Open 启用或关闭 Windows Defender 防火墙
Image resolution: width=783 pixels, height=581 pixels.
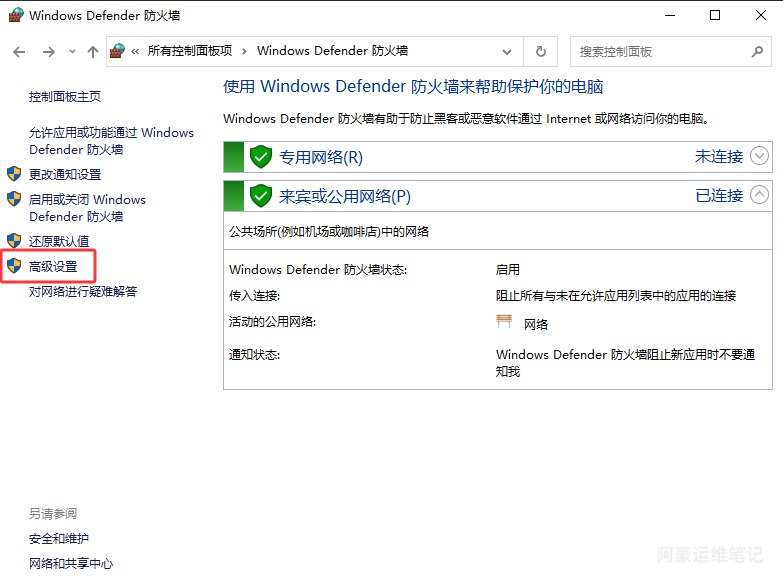tap(87, 208)
